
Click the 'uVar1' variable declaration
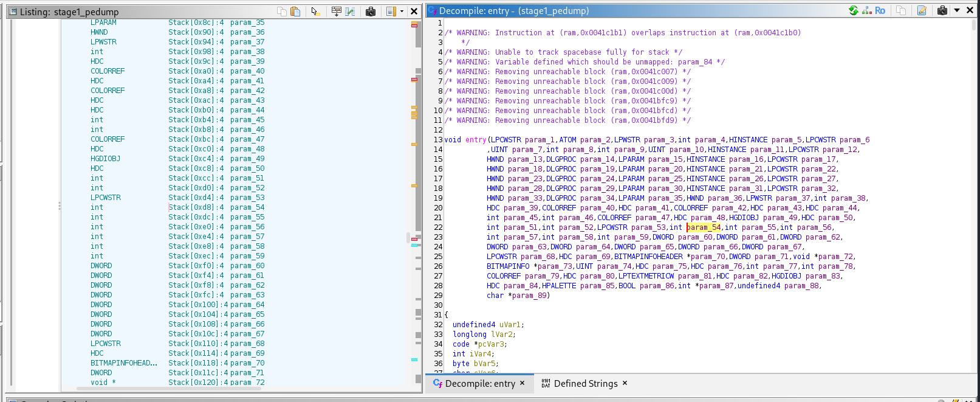click(510, 325)
